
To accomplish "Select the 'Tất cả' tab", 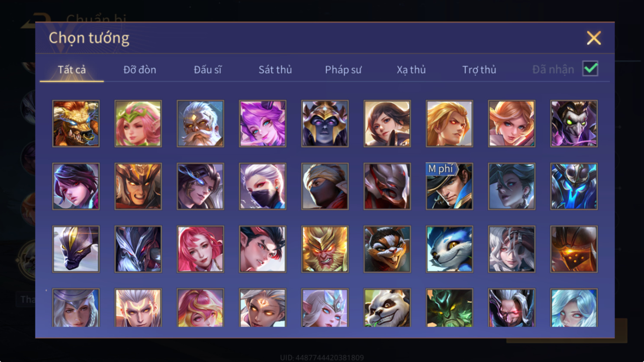I will point(72,70).
